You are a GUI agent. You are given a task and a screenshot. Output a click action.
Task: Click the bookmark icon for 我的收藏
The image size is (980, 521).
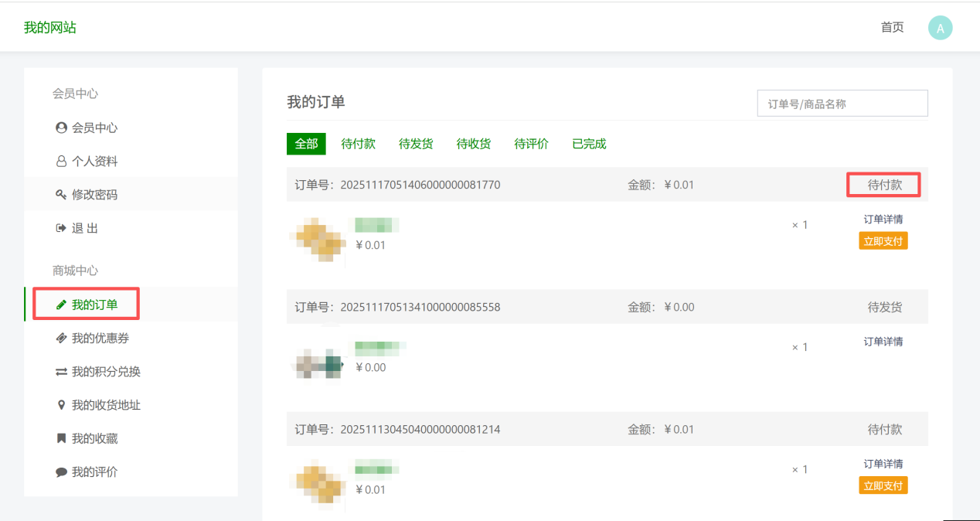(61, 438)
